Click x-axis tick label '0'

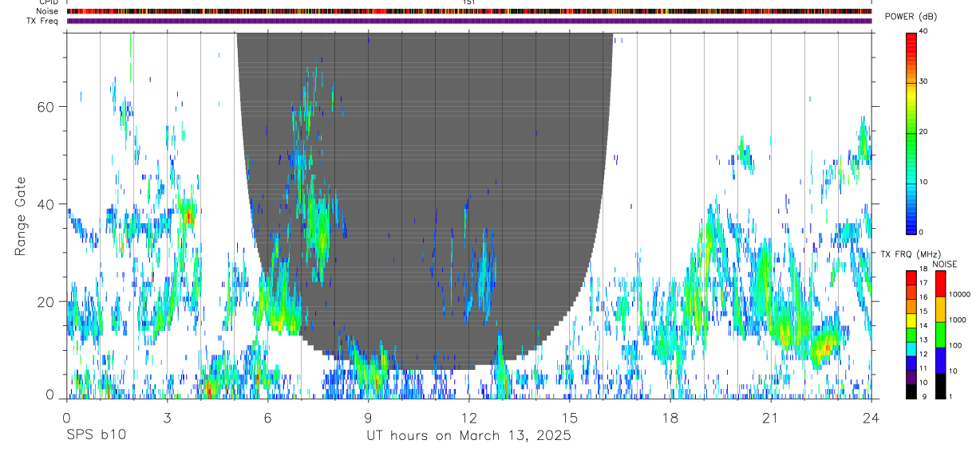[x=66, y=417]
